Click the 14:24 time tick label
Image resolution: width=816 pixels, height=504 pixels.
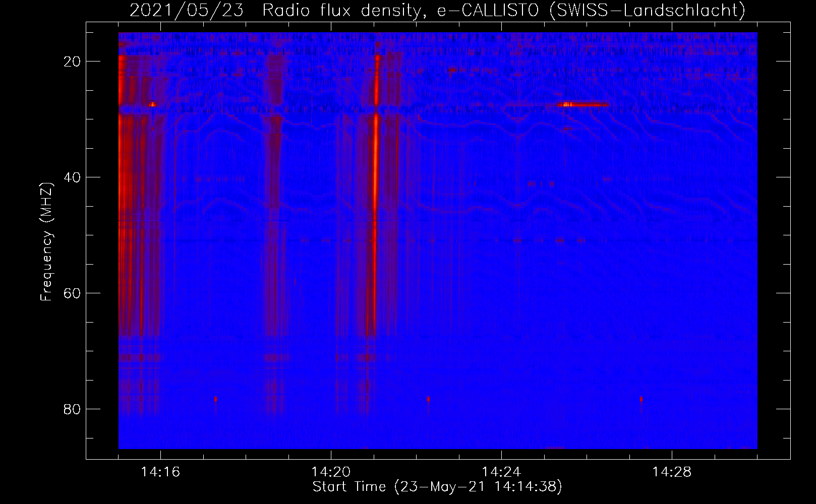[501, 472]
